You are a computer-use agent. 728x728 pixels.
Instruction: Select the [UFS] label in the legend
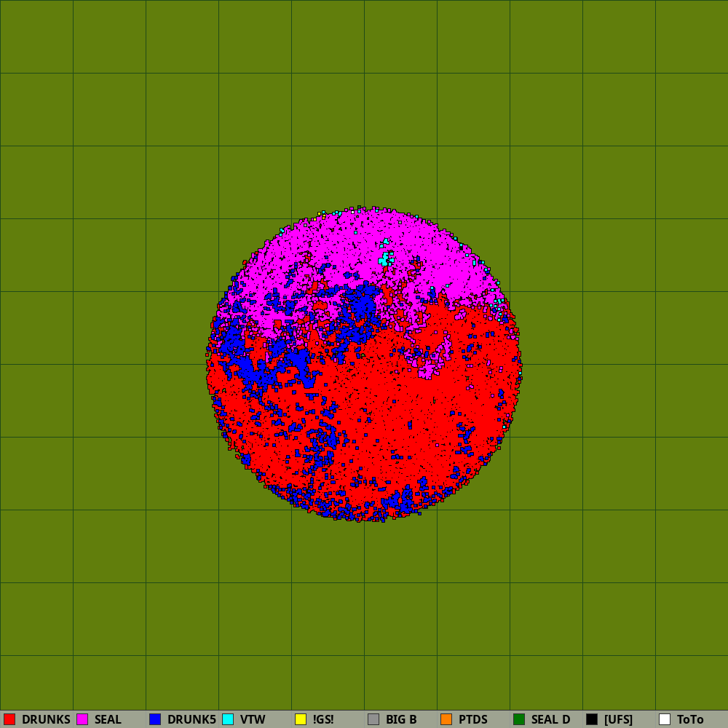point(618,720)
